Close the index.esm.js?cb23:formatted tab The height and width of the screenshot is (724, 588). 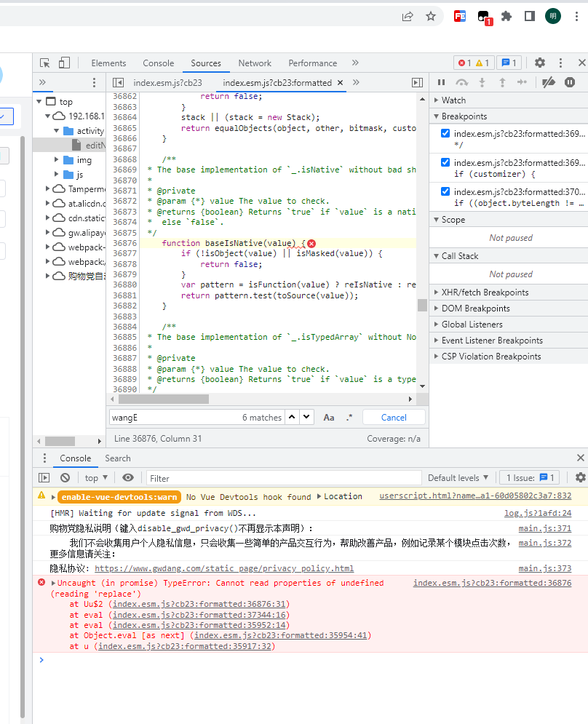340,83
